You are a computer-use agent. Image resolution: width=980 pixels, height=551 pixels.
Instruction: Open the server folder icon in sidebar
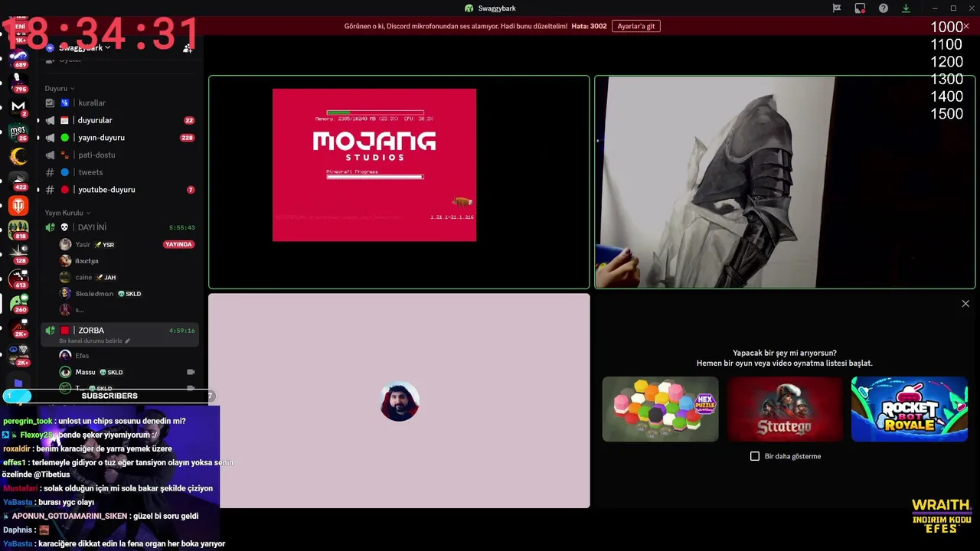18,383
